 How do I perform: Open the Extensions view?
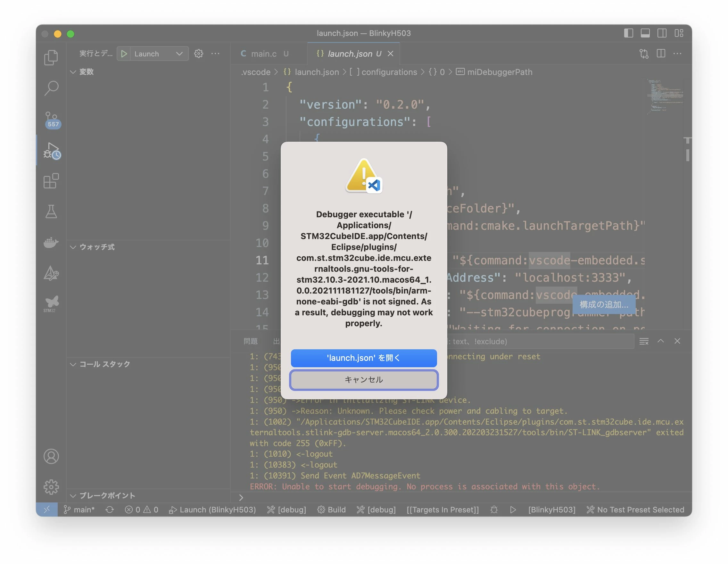click(x=51, y=181)
